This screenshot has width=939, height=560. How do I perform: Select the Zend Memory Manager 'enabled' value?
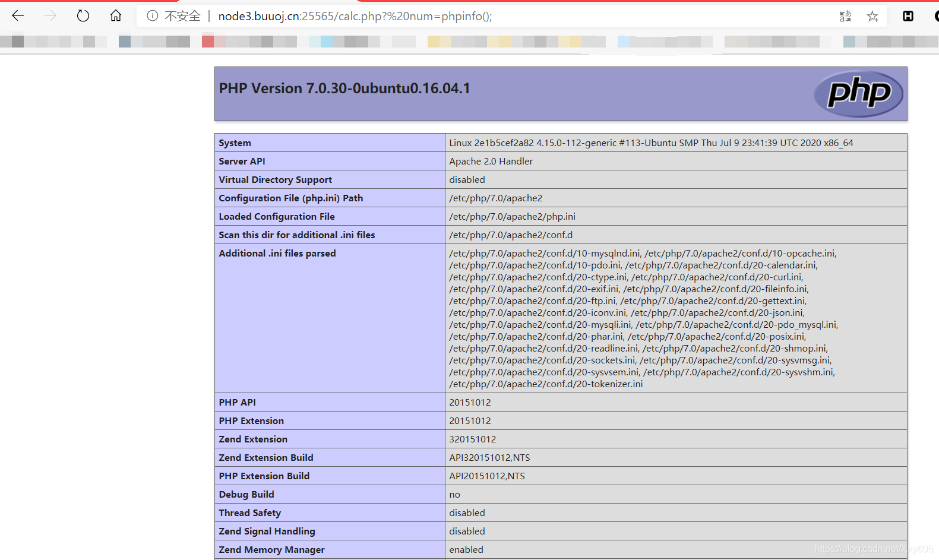click(466, 550)
